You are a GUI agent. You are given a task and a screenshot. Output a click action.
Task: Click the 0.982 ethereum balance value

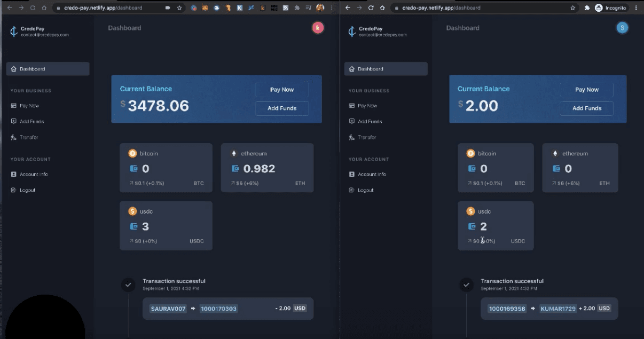260,169
